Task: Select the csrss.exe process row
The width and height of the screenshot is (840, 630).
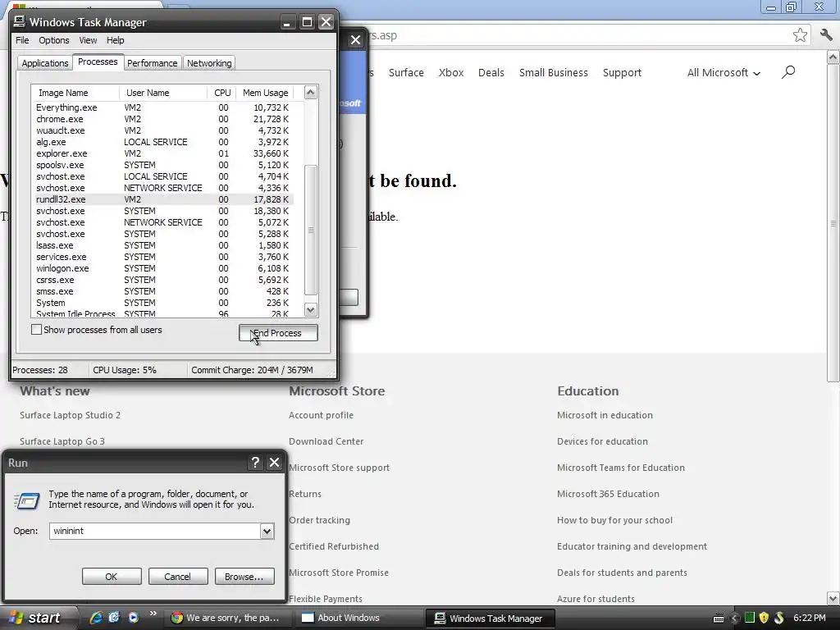Action: click(163, 281)
